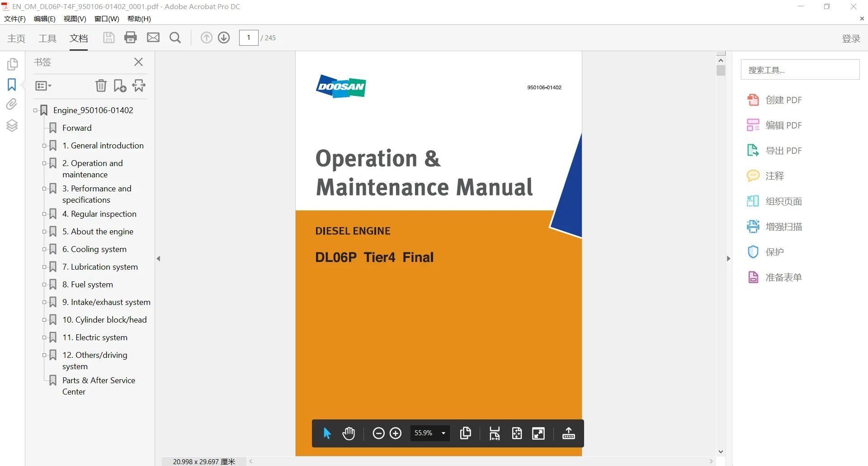This screenshot has width=868, height=466.
Task: Choose the selection arrow tool
Action: [327, 433]
